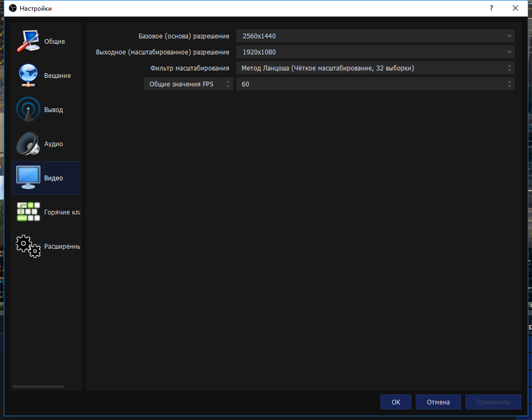Open the Hotkeys keyboard icon
Screen dimensions: 532x420
(x=28, y=212)
